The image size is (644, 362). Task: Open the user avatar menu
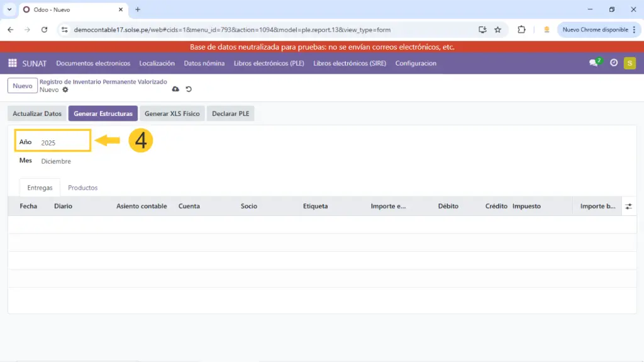coord(630,63)
